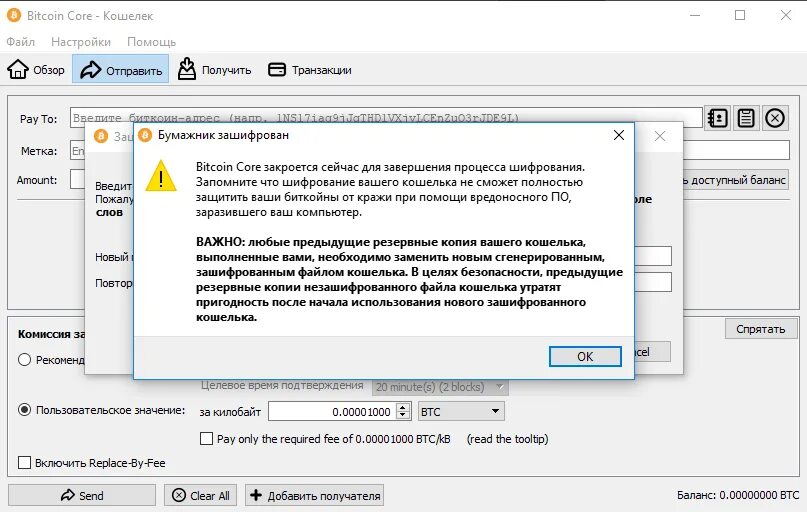Click the Спрятать button
Image resolution: width=807 pixels, height=512 pixels.
[x=761, y=329]
